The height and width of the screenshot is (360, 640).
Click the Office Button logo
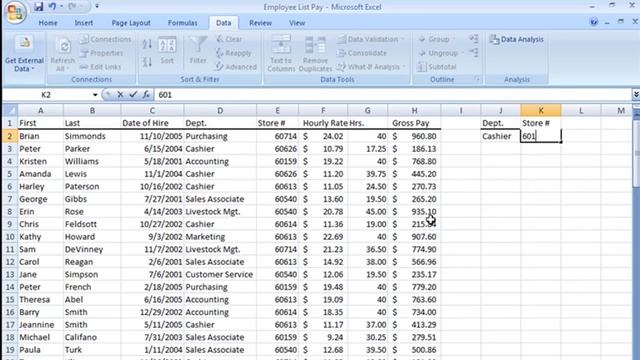tap(15, 12)
